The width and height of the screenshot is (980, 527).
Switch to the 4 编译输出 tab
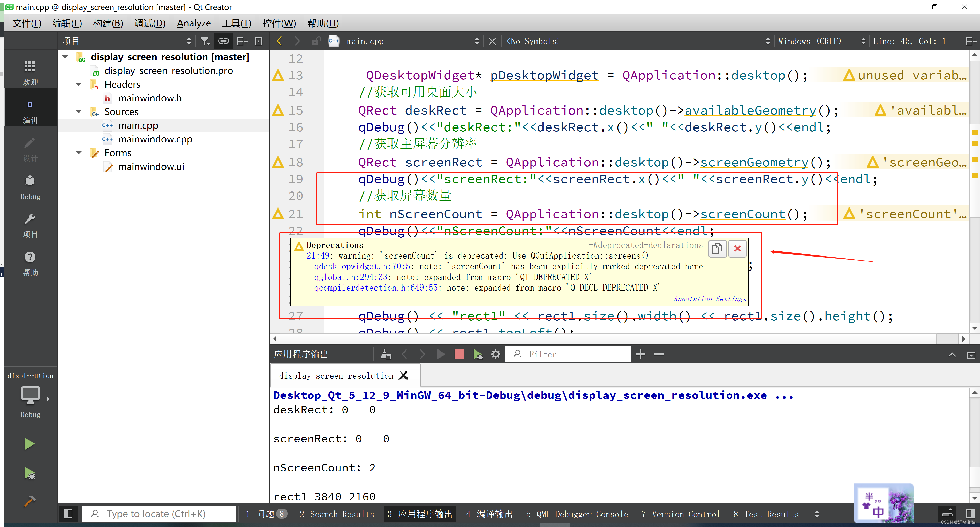pos(489,514)
